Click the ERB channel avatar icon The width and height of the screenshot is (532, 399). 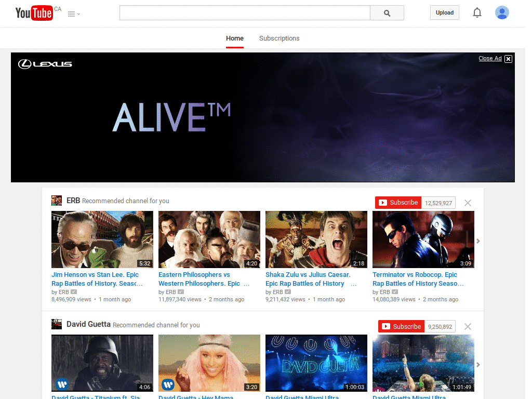pyautogui.click(x=56, y=201)
